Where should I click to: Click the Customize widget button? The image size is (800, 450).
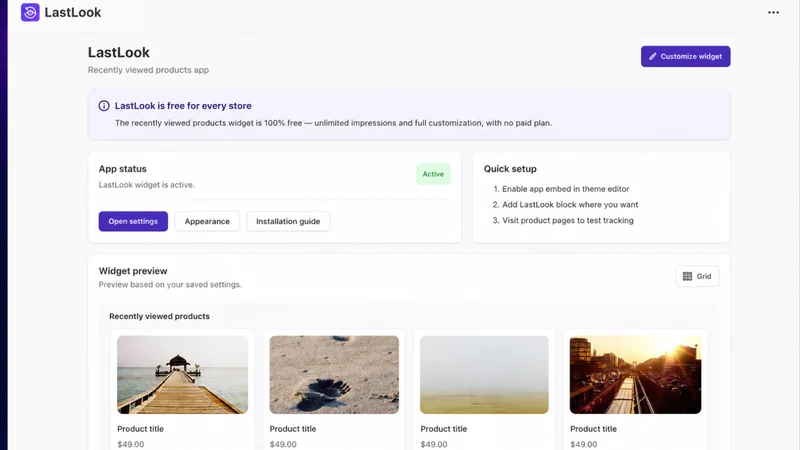pos(685,56)
